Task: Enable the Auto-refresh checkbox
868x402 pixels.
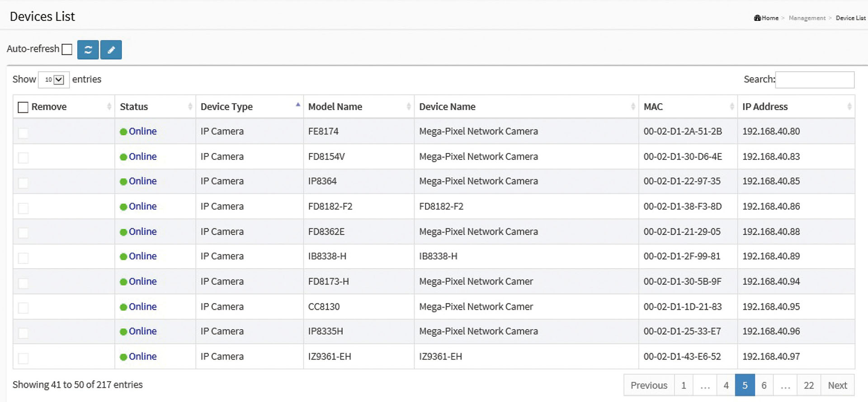Action: (x=67, y=49)
